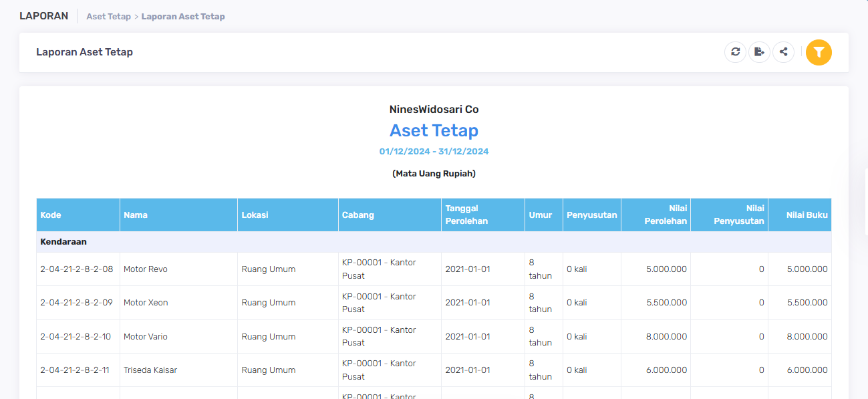Click the Tanggal Perolehan column header
Viewport: 868px width, 399px height.
483,215
